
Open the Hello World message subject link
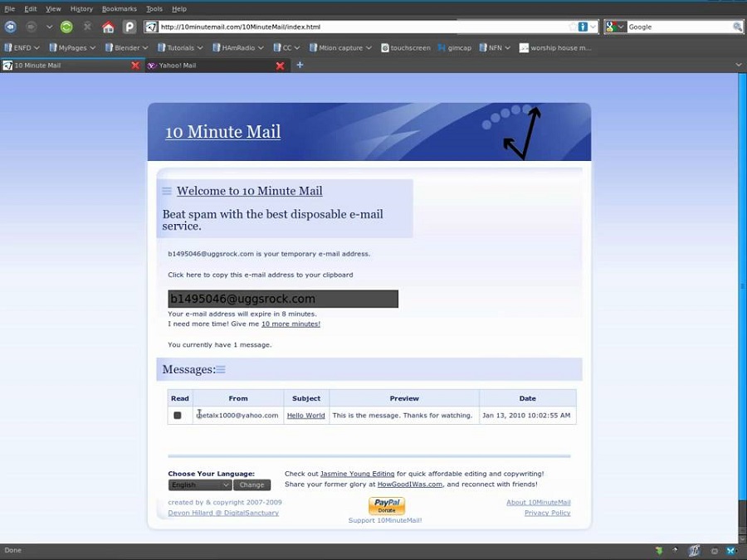point(305,415)
